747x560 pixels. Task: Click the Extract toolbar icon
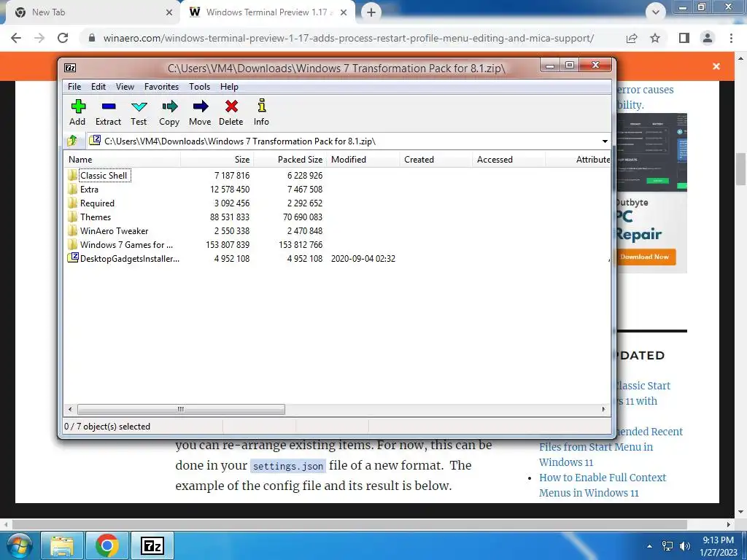tap(108, 106)
